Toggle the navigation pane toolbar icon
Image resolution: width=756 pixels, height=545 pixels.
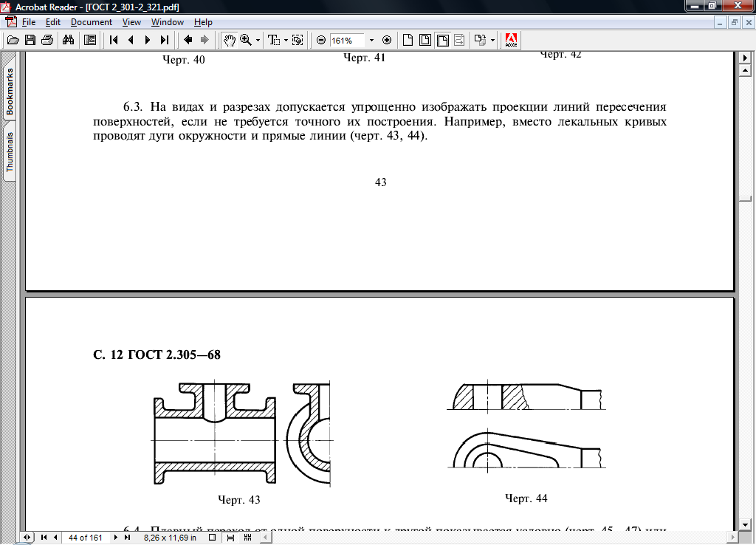click(x=89, y=41)
